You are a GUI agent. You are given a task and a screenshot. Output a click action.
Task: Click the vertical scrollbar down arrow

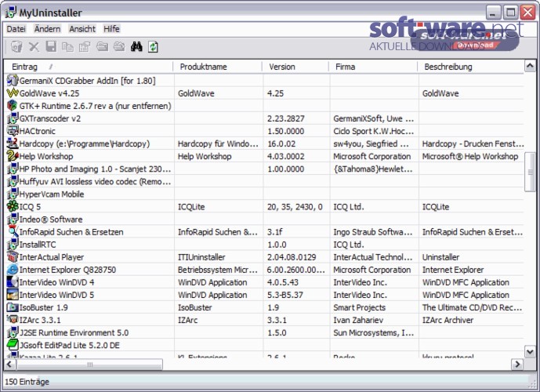pyautogui.click(x=530, y=352)
